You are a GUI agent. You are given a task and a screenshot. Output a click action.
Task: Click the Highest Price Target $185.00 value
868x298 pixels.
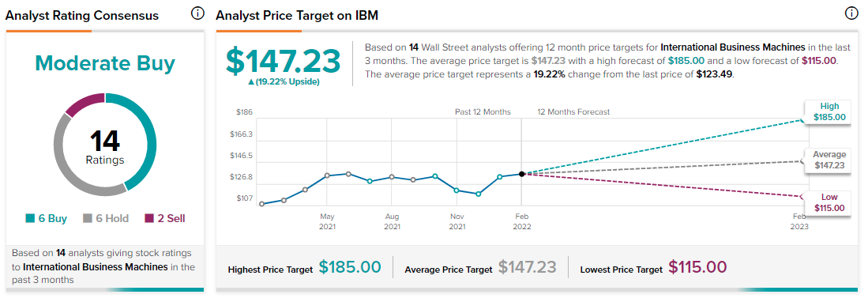tap(350, 267)
